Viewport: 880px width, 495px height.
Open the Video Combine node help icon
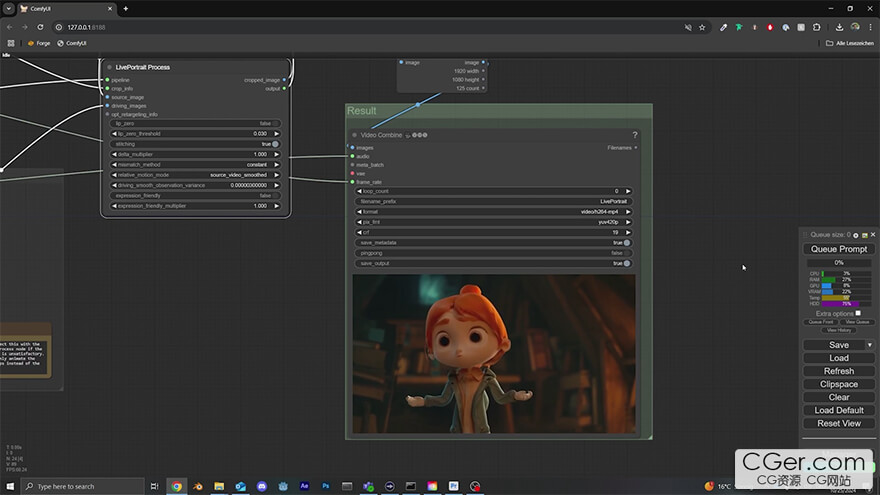tap(635, 135)
